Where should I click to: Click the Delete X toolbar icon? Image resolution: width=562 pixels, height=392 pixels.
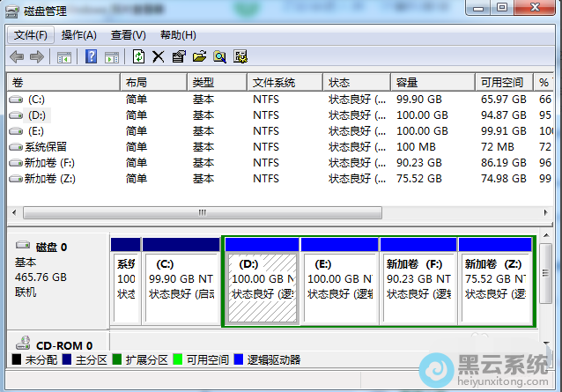tap(159, 57)
